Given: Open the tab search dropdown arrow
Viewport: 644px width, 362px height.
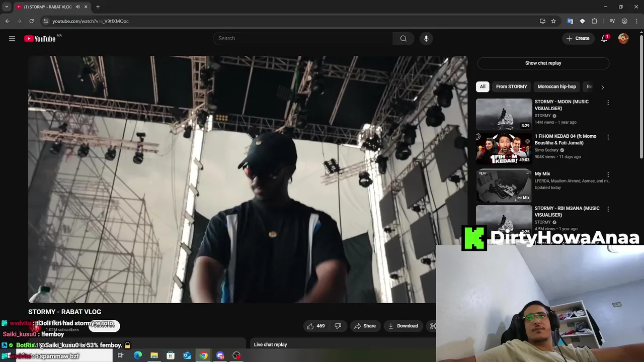Looking at the screenshot, I should pyautogui.click(x=7, y=7).
